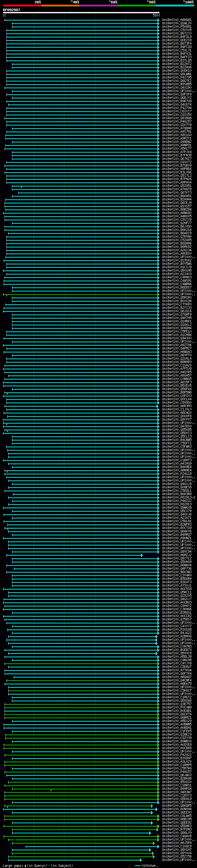
Task: Click the UniRef100_A0N0A4 label
Action: (176, 809)
